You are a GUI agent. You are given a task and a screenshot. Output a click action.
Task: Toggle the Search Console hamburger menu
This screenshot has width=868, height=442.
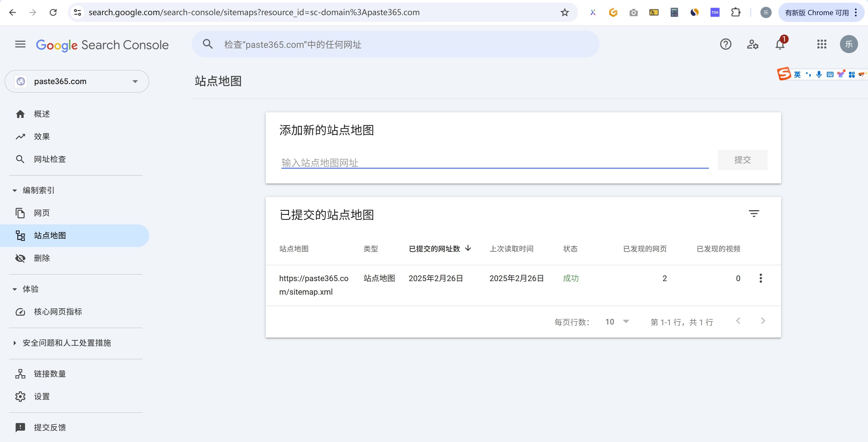tap(20, 44)
